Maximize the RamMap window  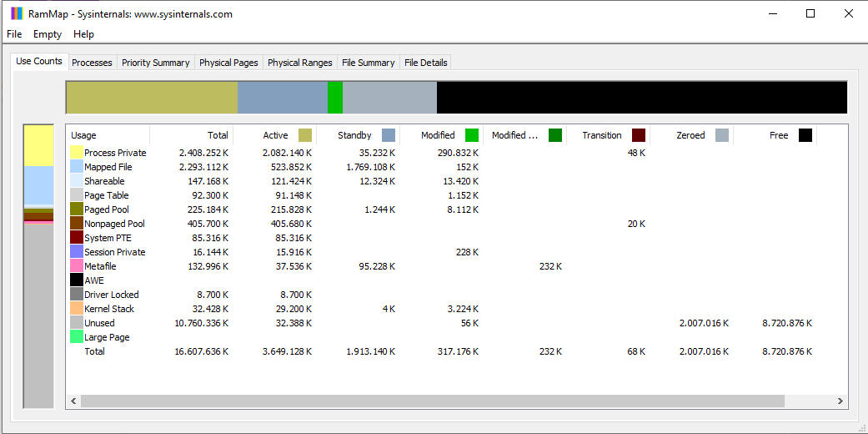coord(810,14)
